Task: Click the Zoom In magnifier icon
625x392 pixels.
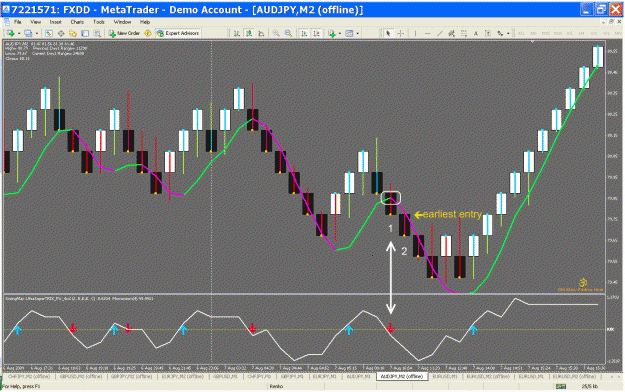Action: coord(276,33)
